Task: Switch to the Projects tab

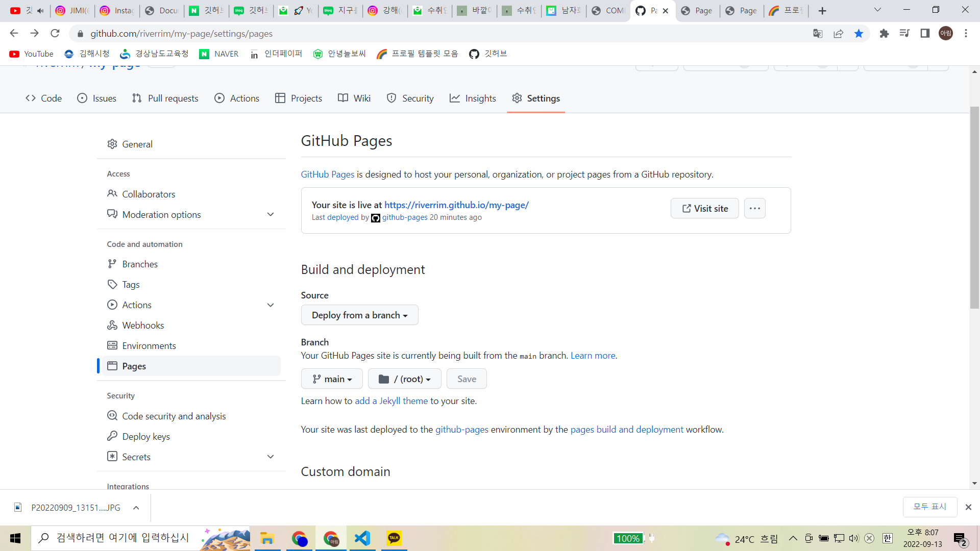Action: point(299,98)
